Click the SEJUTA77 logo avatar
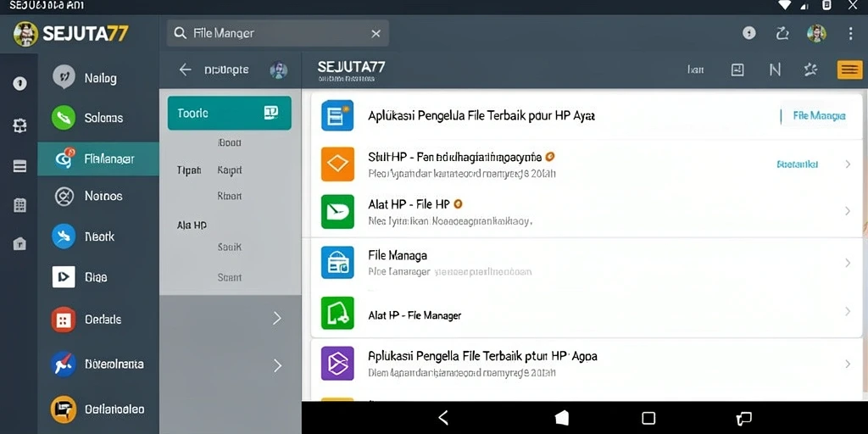The height and width of the screenshot is (434, 868). coord(25,34)
